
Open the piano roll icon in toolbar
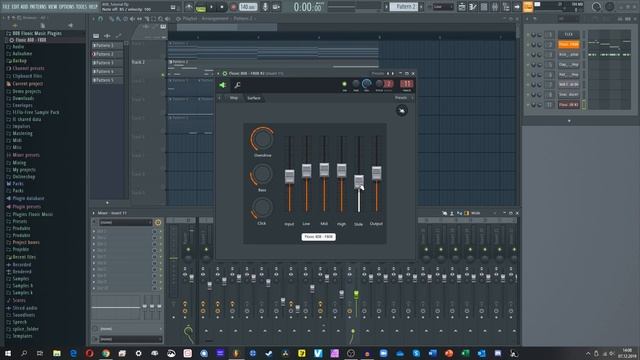[473, 7]
